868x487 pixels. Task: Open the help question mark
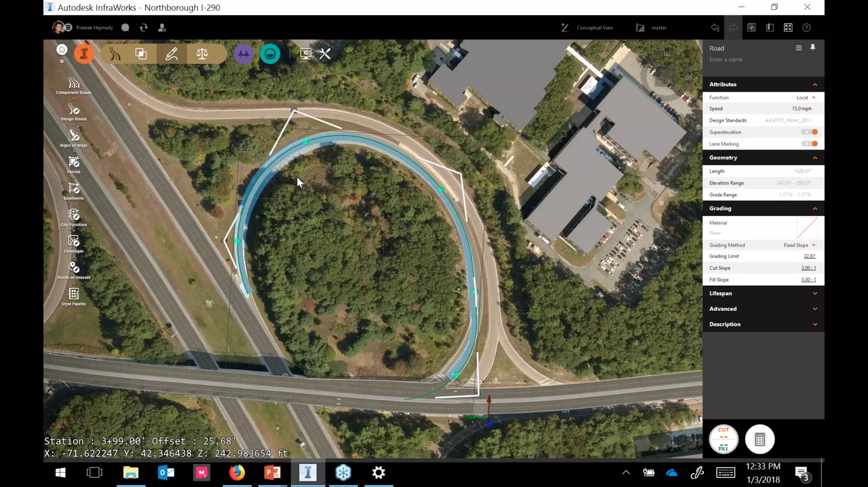point(807,28)
